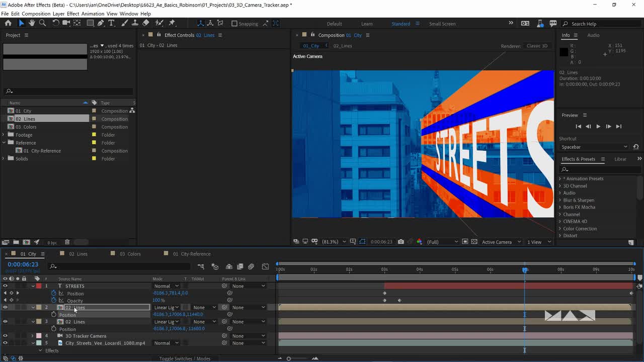The height and width of the screenshot is (362, 644).
Task: Hide the STREETS layer using eye icon
Action: [5, 286]
